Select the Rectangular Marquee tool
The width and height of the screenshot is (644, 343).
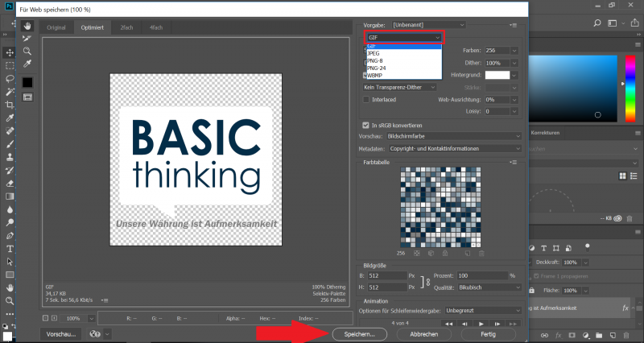10,66
